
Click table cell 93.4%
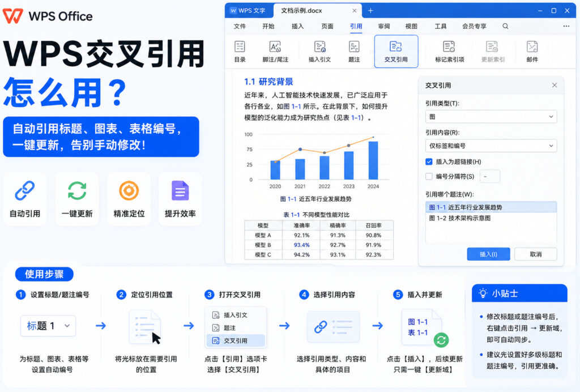[x=302, y=245]
